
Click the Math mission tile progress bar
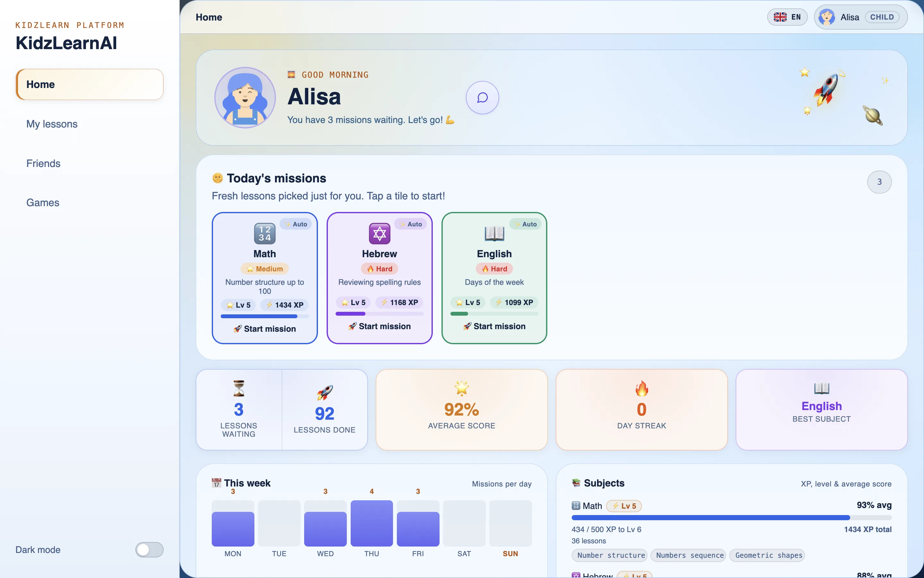click(x=265, y=316)
